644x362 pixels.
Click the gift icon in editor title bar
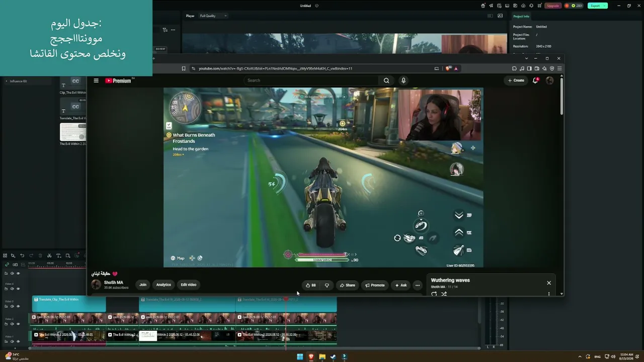pos(484,6)
